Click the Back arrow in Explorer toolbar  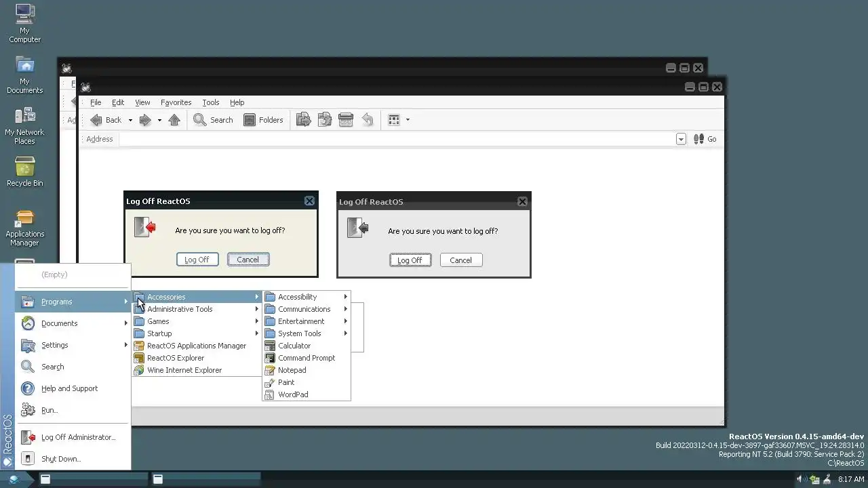106,120
